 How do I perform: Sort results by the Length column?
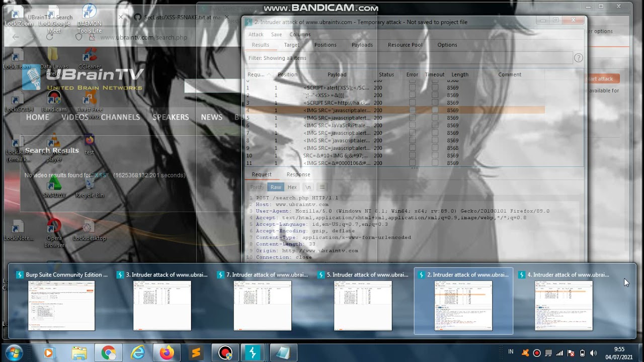click(x=460, y=74)
